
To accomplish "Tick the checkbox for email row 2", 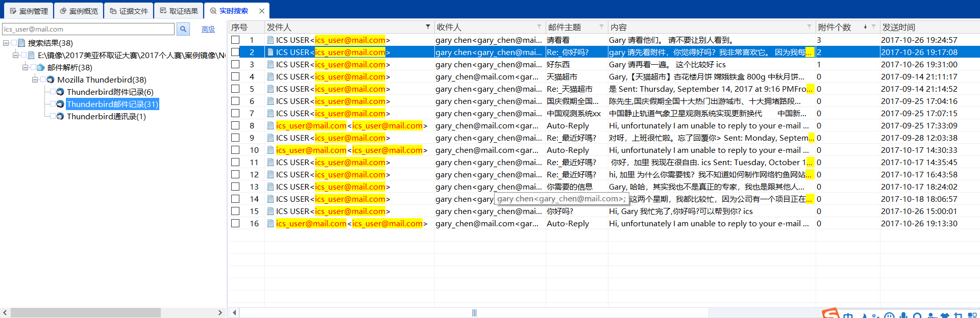I will pyautogui.click(x=235, y=52).
